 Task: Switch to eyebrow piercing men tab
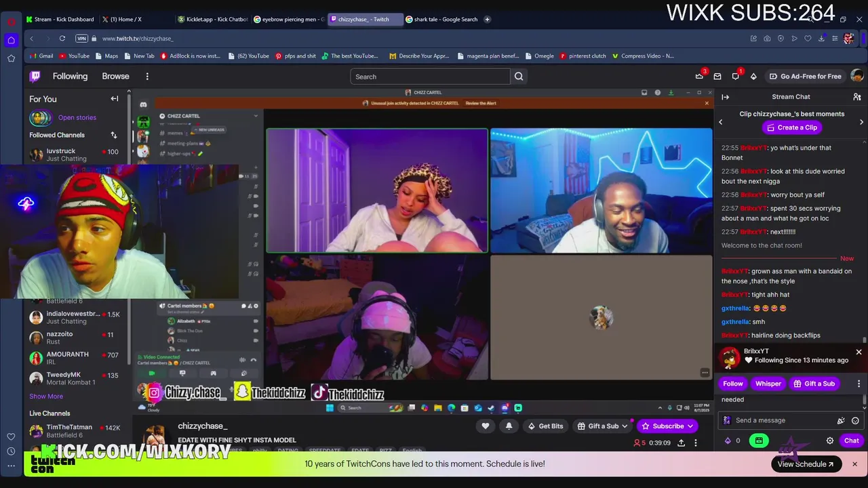290,19
